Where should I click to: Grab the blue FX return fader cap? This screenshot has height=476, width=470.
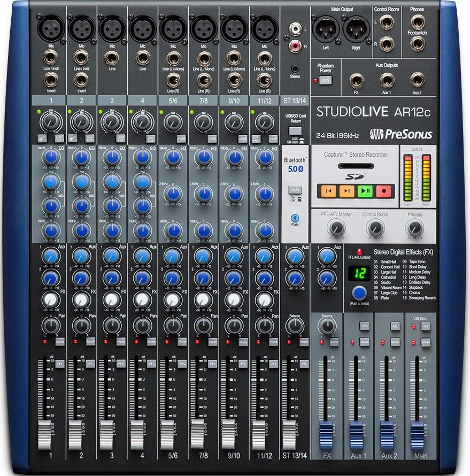pos(326,435)
